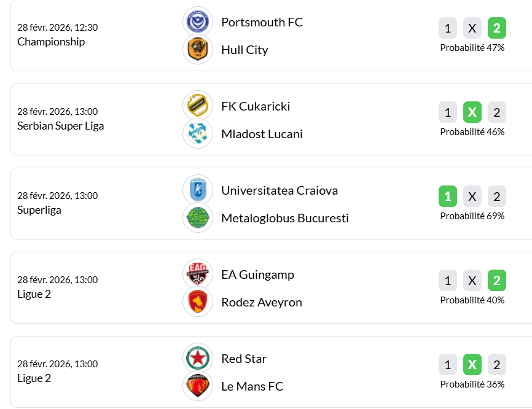532x409 pixels.
Task: Click the EA Guingamp club logo
Action: tap(198, 275)
